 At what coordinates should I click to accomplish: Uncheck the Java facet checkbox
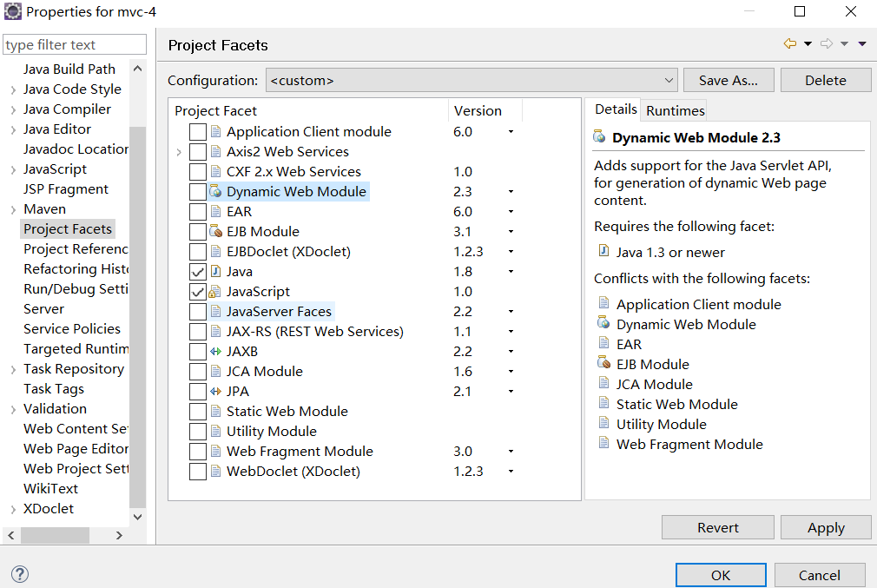coord(198,272)
